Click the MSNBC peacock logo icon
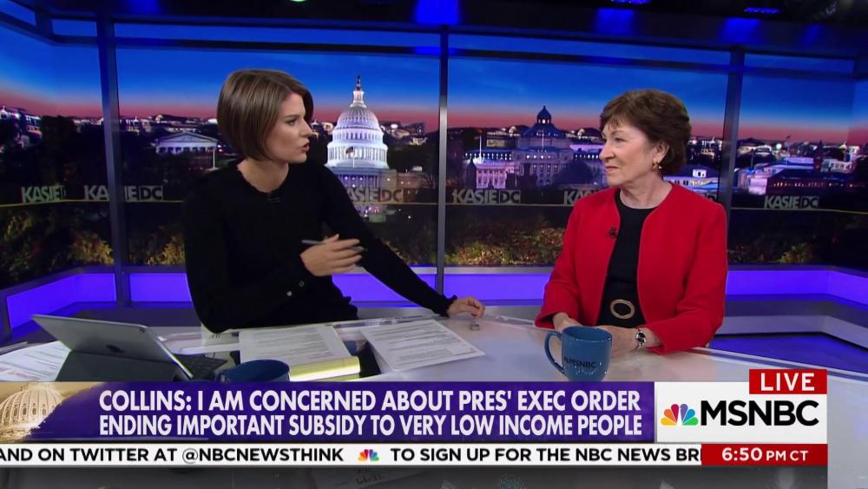This screenshot has width=868, height=489. click(x=680, y=415)
